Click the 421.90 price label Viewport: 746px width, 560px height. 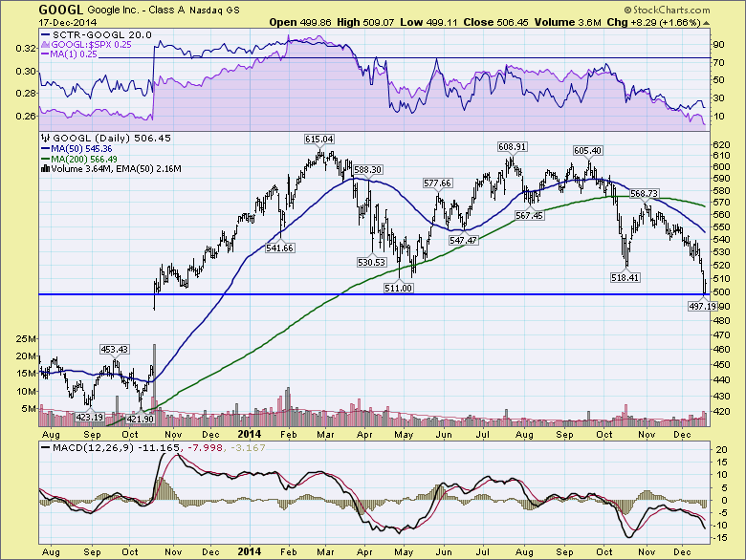(140, 419)
